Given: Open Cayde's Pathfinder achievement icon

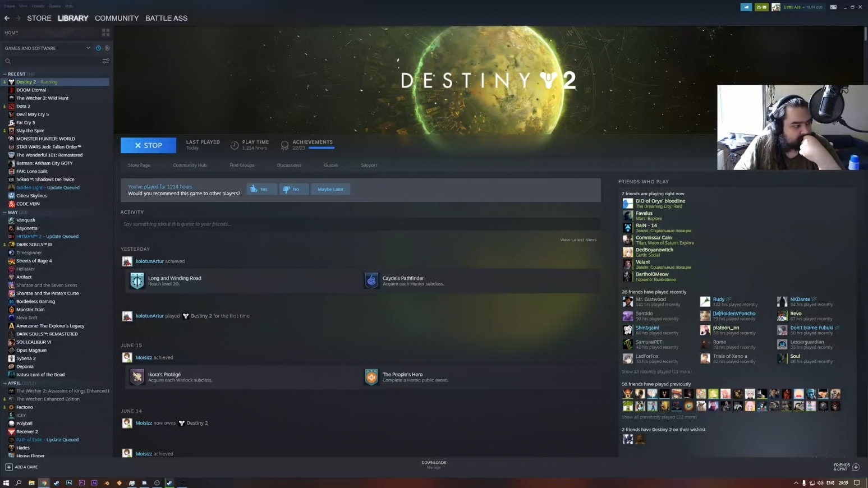Looking at the screenshot, I should (x=371, y=280).
